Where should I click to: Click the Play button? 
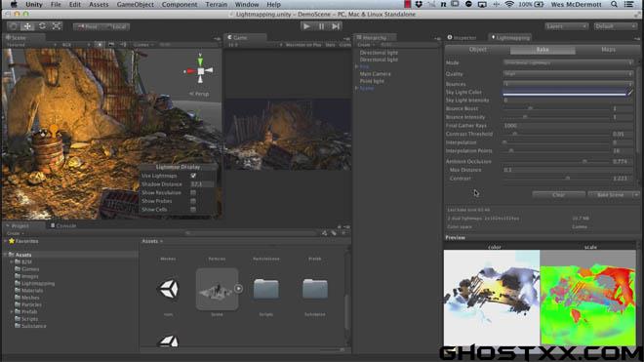click(x=306, y=26)
